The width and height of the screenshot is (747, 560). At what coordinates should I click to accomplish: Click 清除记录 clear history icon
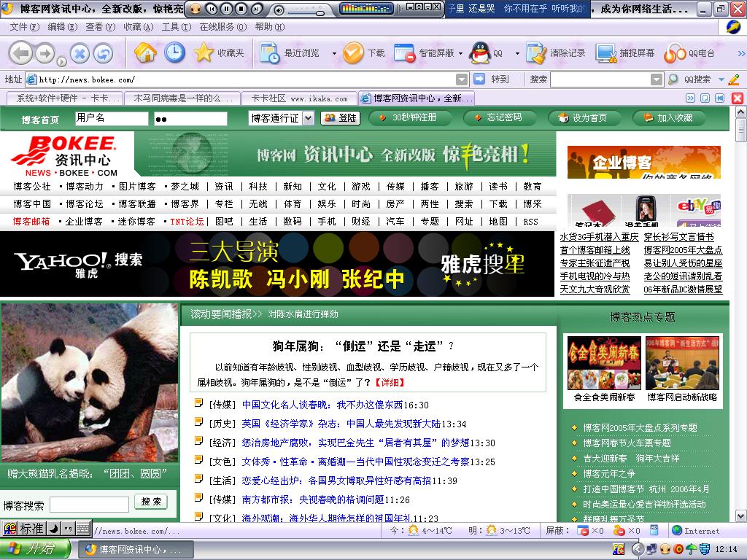click(536, 53)
